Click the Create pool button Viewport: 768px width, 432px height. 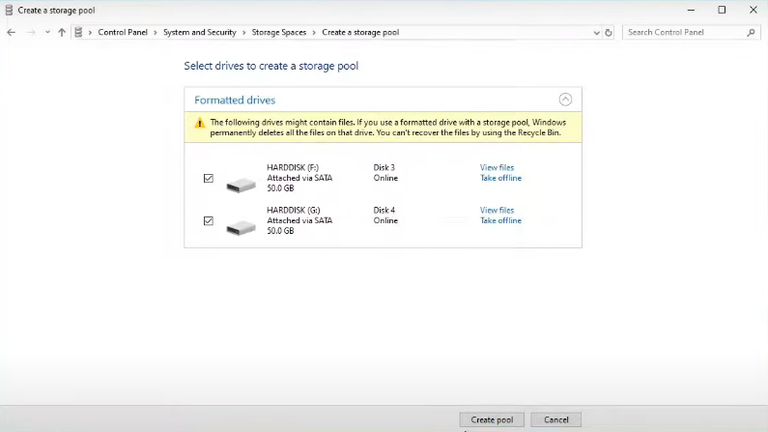coord(492,420)
